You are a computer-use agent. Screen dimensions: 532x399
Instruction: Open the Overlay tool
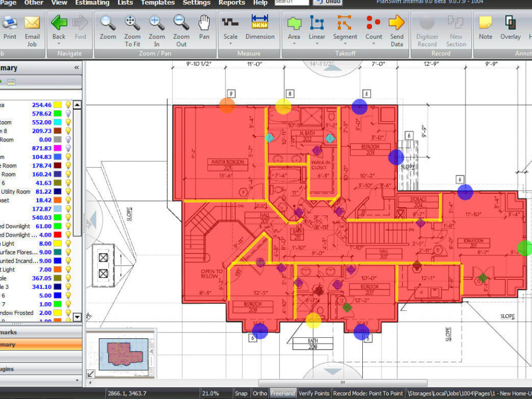pyautogui.click(x=510, y=23)
